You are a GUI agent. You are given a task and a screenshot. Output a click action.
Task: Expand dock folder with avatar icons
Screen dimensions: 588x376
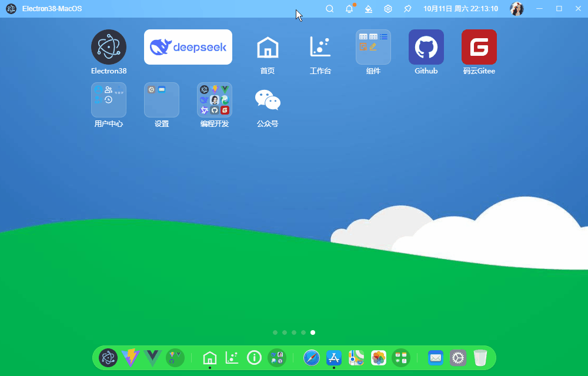tap(277, 358)
